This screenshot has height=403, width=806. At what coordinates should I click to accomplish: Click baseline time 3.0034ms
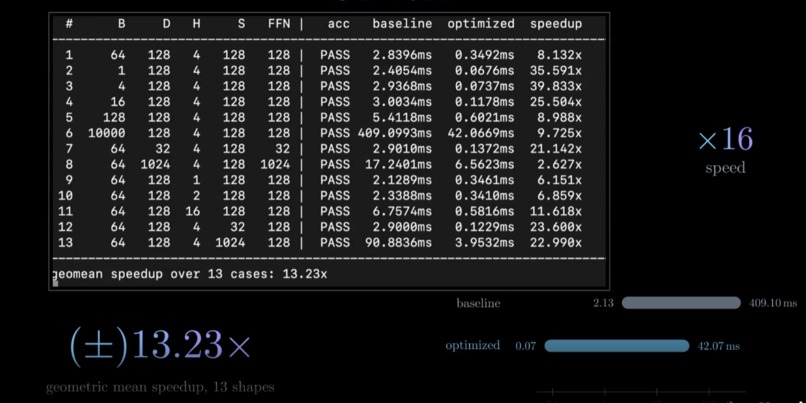point(402,102)
